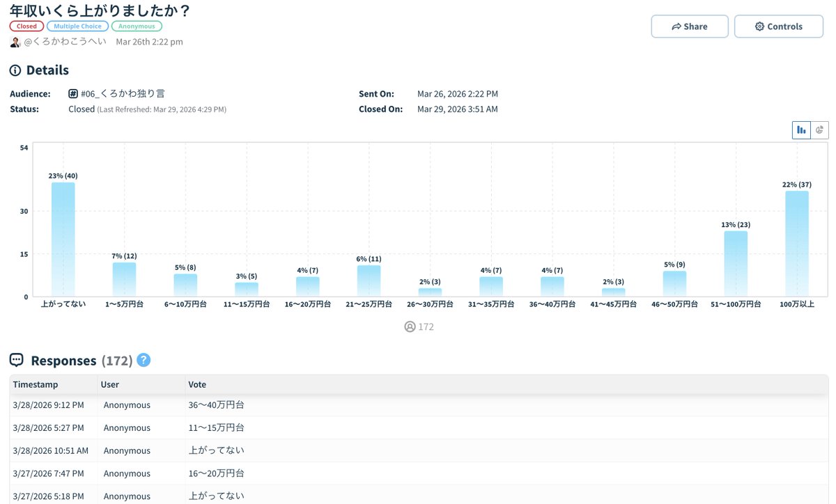Click the Closed status tag

point(26,26)
